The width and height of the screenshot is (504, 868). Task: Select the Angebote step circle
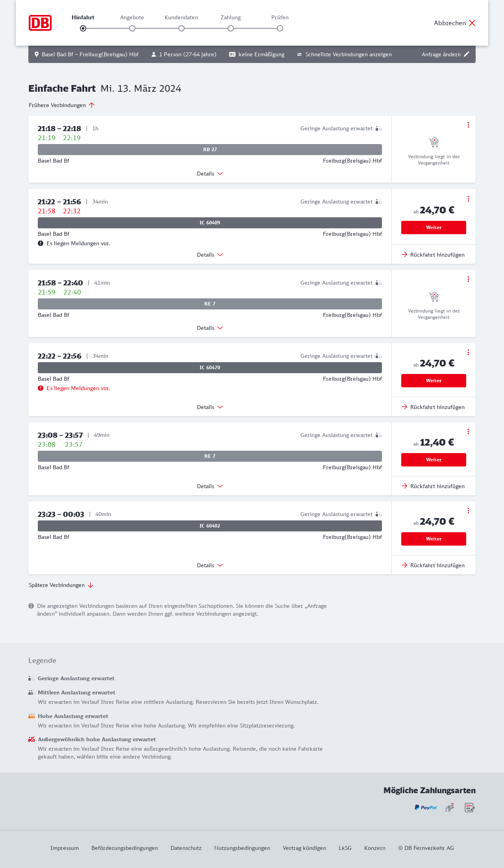(x=132, y=28)
